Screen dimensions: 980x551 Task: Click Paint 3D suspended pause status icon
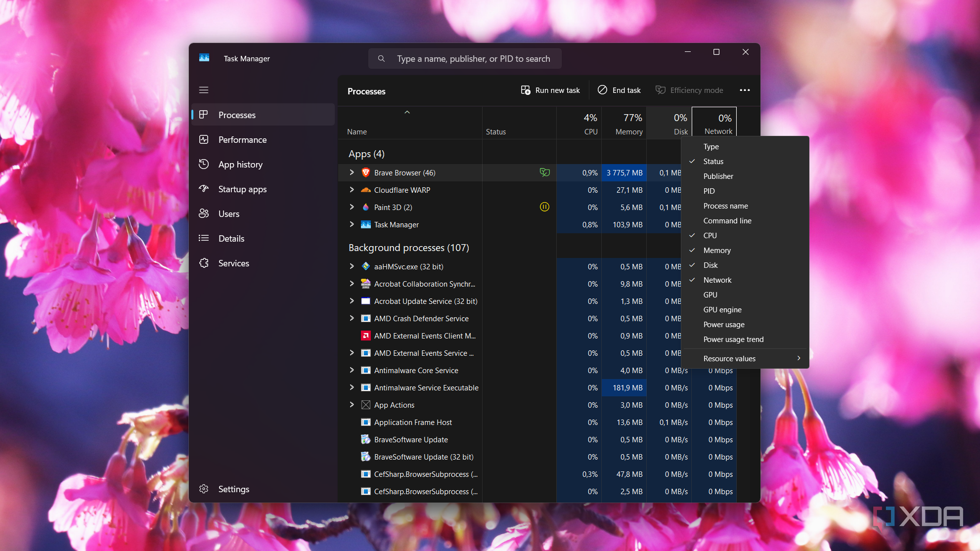[x=544, y=207]
